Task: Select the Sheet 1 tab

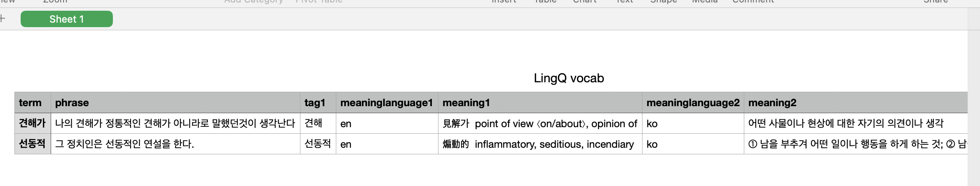Action: [x=67, y=19]
